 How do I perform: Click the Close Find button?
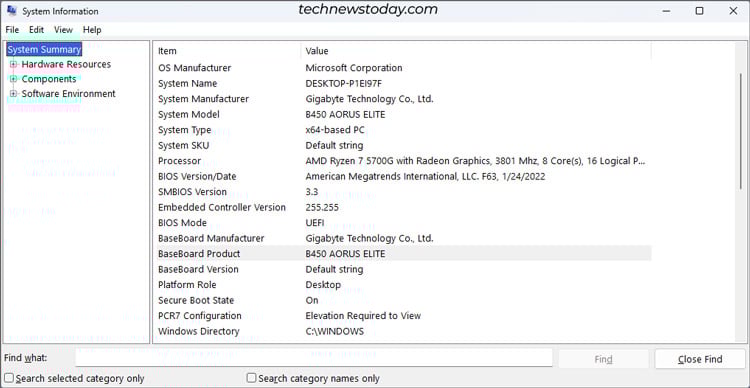(x=700, y=359)
